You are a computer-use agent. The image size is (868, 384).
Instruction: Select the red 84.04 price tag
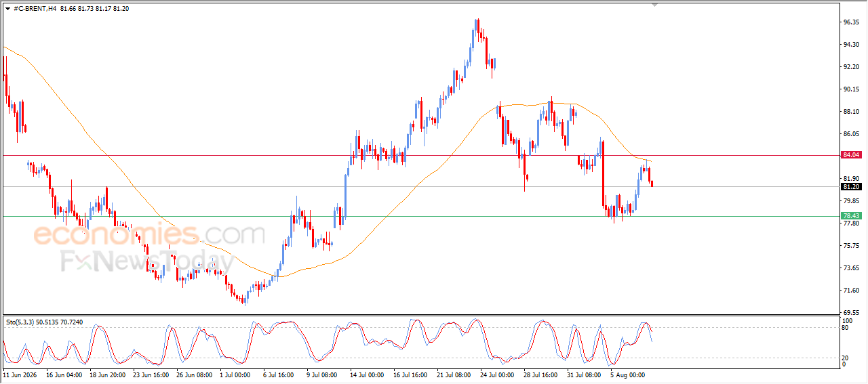[850, 155]
